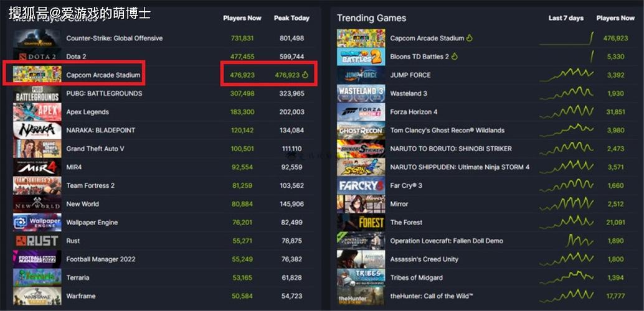Open the Terraria thumbnail
The image size is (644, 311).
coord(37,277)
